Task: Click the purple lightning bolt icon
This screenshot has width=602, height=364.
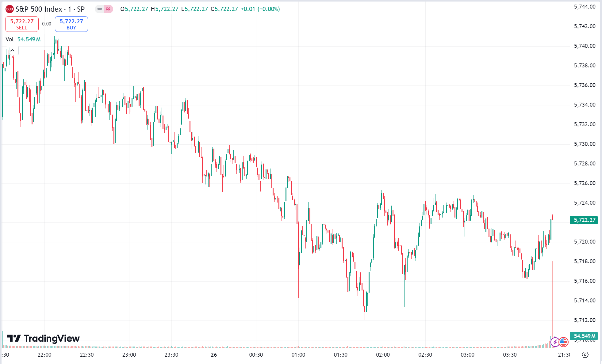Action: (x=555, y=342)
